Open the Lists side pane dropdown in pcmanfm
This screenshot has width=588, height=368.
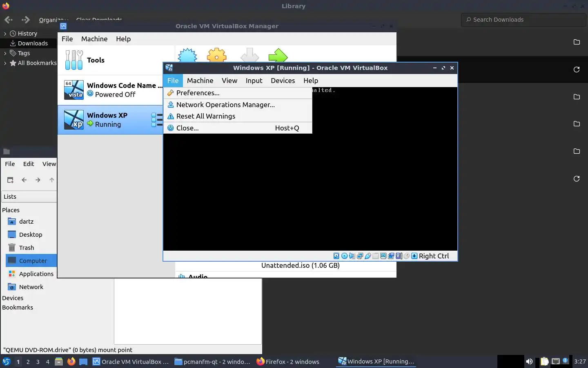[x=29, y=197]
